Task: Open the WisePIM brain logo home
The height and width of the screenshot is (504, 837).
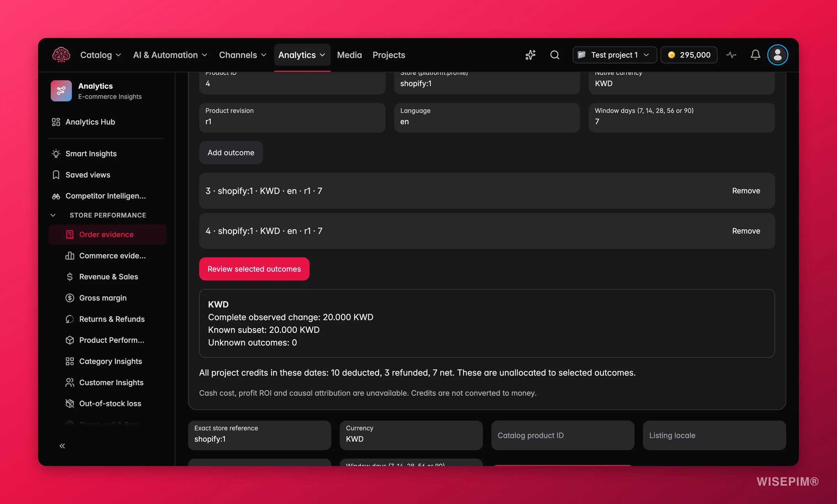Action: tap(61, 55)
